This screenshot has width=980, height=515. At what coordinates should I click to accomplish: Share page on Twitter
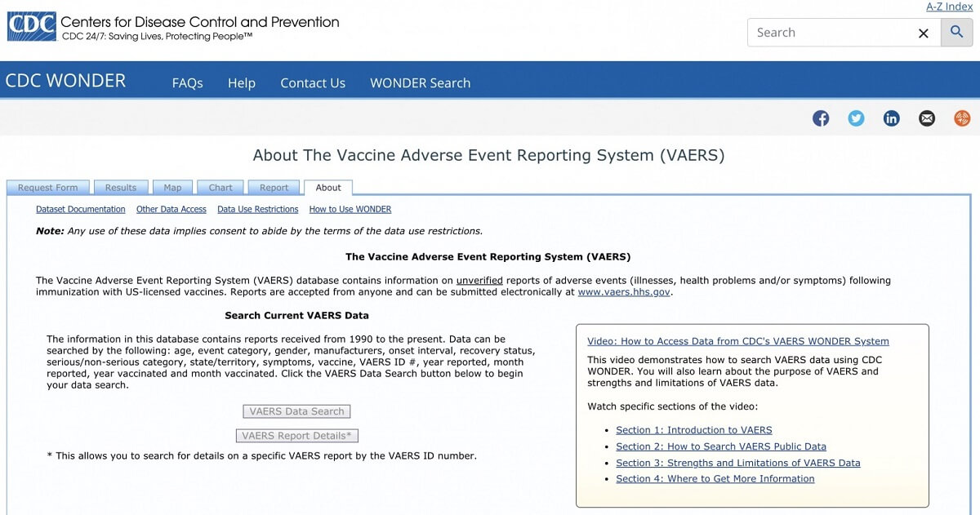pyautogui.click(x=856, y=118)
